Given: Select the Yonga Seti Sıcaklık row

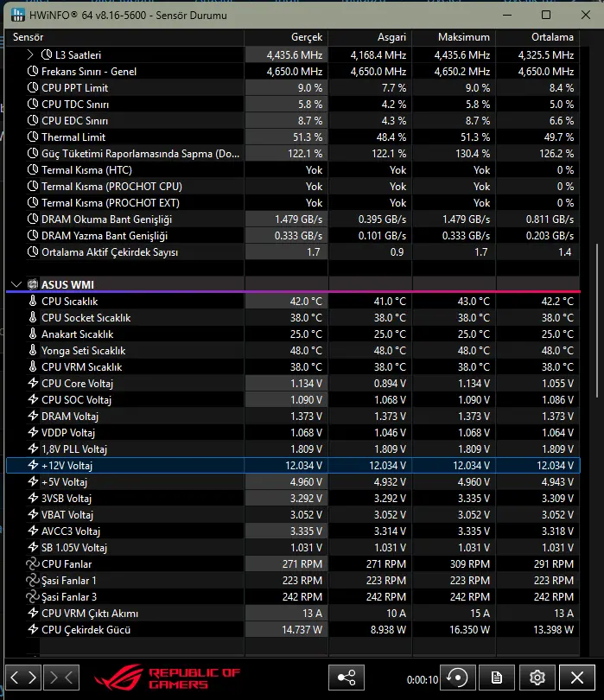Looking at the screenshot, I should coord(293,351).
